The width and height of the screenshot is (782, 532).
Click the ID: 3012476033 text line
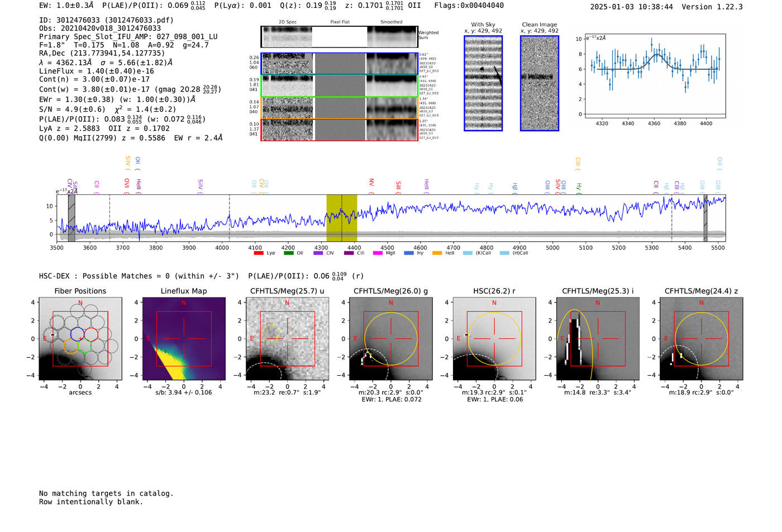pyautogui.click(x=106, y=20)
